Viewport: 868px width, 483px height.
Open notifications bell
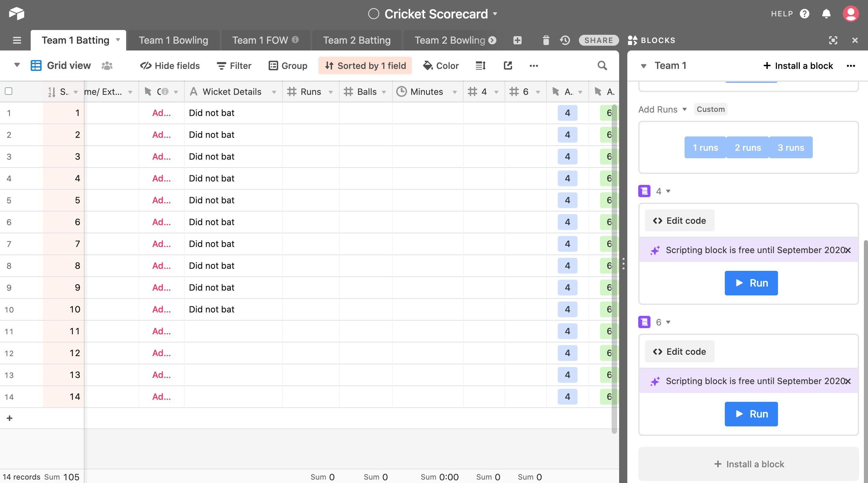point(826,14)
